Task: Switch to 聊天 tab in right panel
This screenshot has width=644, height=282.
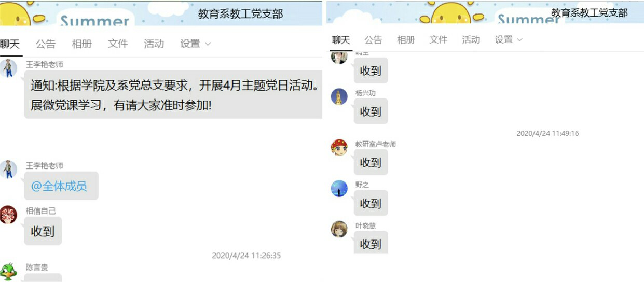Action: tap(341, 39)
